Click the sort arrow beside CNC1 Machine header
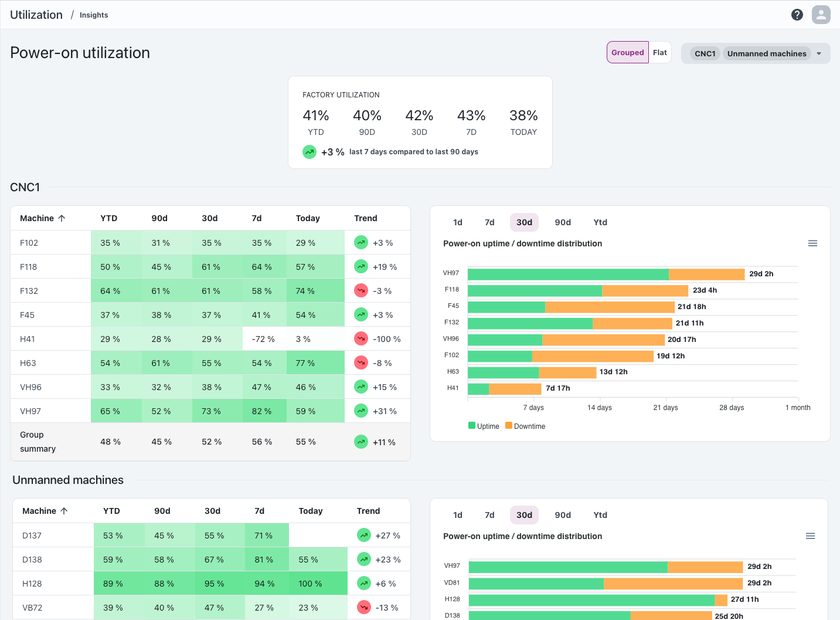 pyautogui.click(x=62, y=218)
